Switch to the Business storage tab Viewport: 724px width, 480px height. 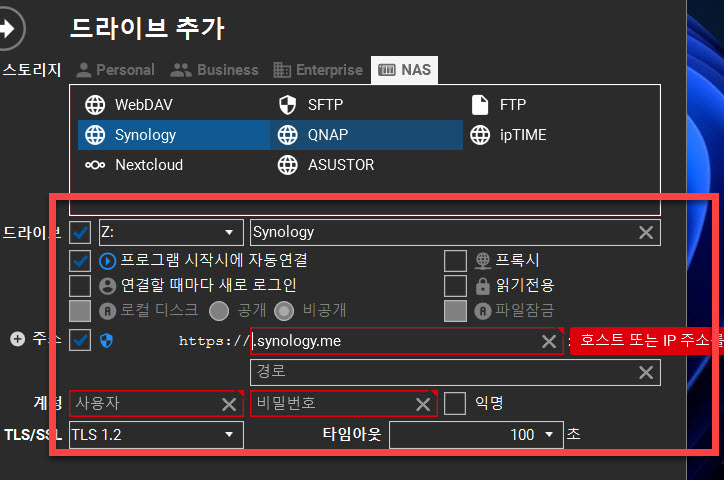pos(214,70)
